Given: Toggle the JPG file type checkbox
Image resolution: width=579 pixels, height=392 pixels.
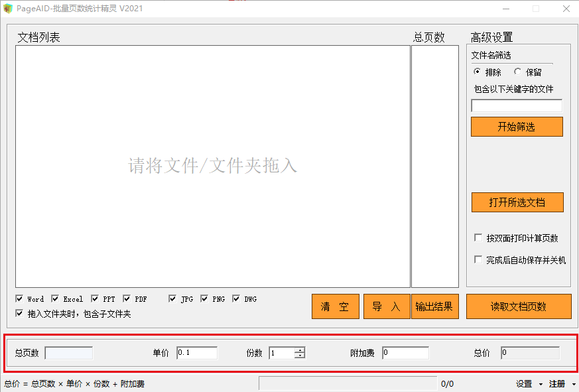Looking at the screenshot, I should tap(172, 298).
